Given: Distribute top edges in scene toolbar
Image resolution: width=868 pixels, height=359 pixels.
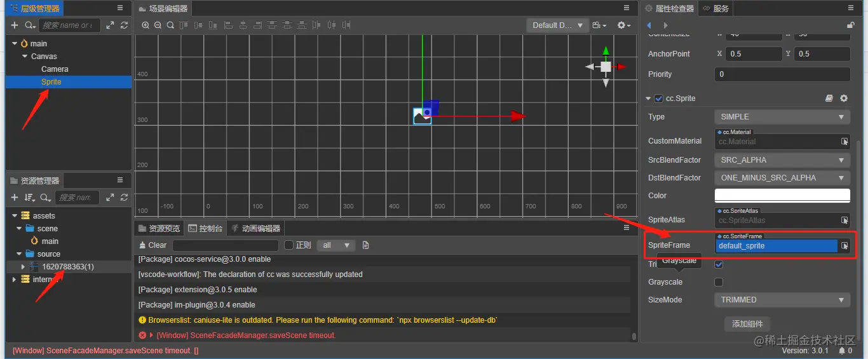Looking at the screenshot, I should coord(272,25).
